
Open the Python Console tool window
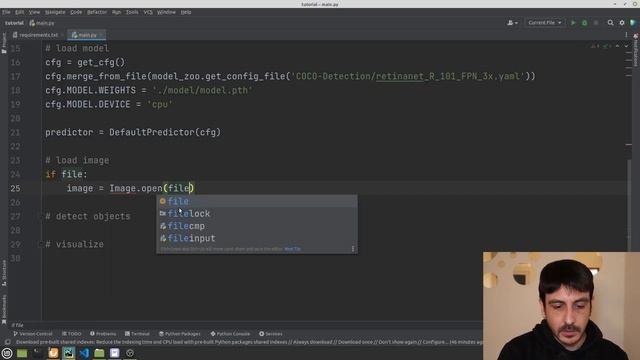[x=230, y=334]
